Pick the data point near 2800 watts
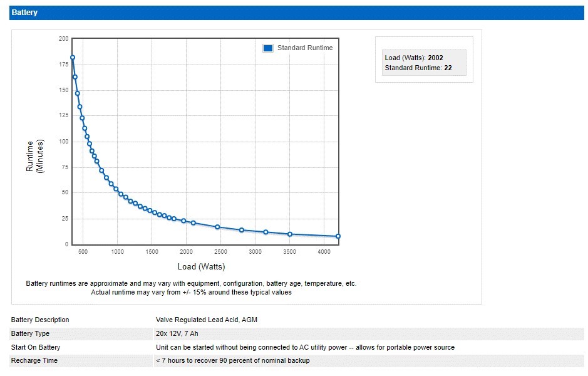Screen dimensions: 588x376 (242, 230)
